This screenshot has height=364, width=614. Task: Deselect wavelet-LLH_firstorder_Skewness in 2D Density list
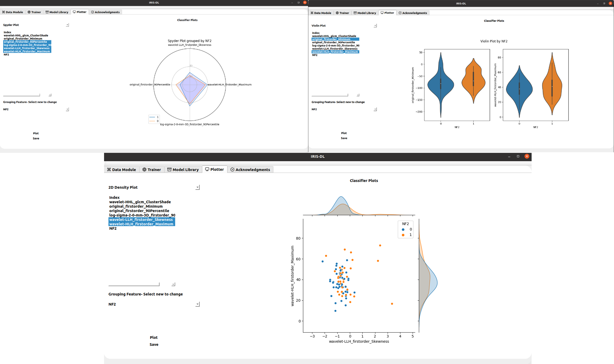click(141, 220)
